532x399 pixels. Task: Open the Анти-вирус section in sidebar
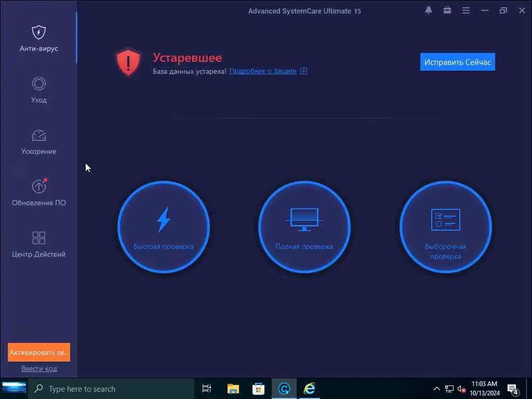coord(38,38)
